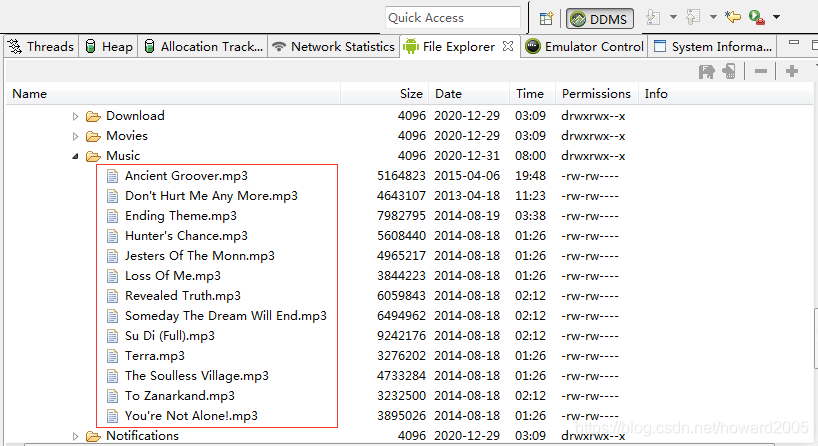Select the Movies folder row
This screenshot has width=818, height=446.
pos(409,136)
